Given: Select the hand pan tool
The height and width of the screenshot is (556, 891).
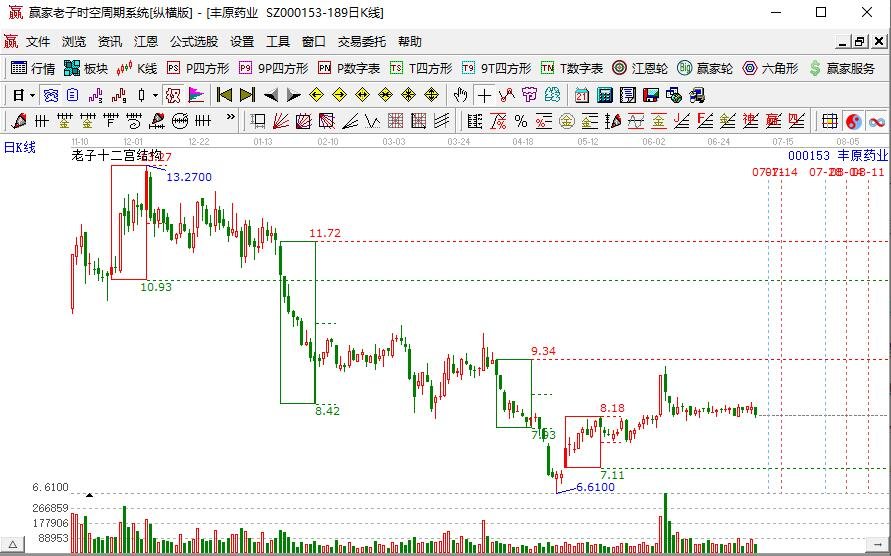Looking at the screenshot, I should tap(460, 95).
